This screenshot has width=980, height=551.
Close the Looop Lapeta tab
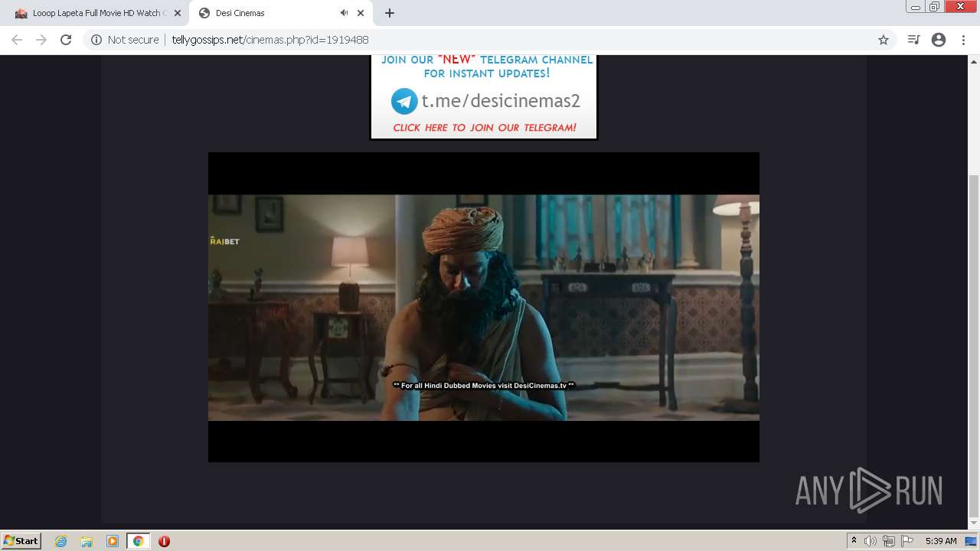(177, 13)
